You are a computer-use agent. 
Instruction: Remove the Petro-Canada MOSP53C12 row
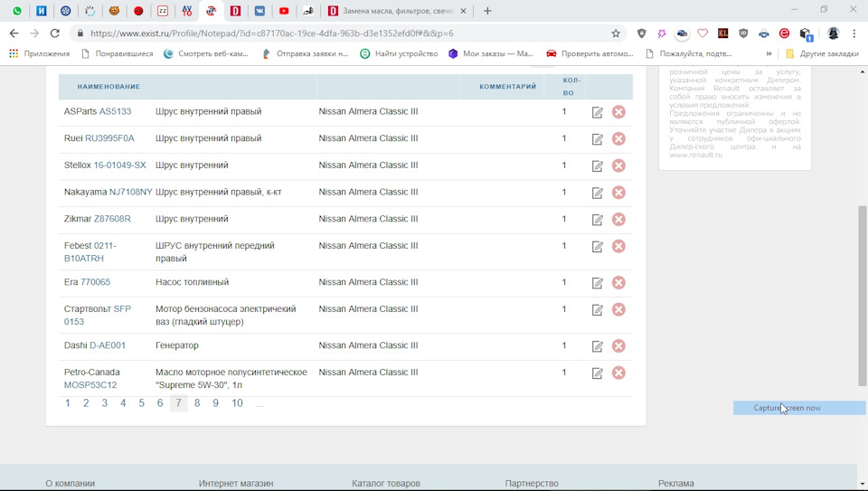click(x=618, y=373)
